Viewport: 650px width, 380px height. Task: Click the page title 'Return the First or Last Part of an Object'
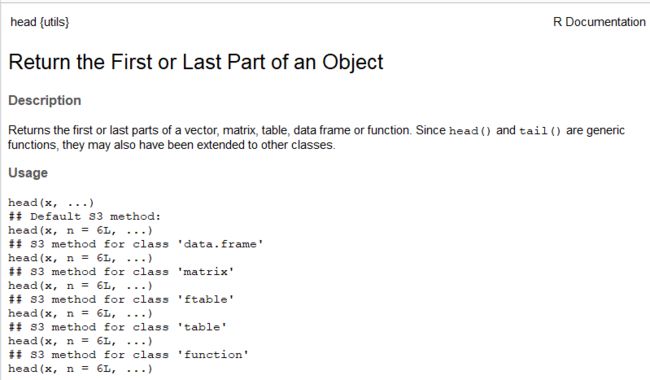(x=196, y=62)
